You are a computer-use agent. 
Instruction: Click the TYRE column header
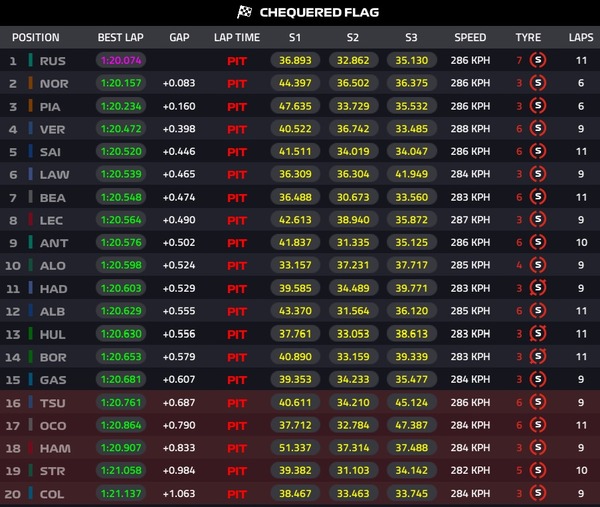[x=528, y=37]
